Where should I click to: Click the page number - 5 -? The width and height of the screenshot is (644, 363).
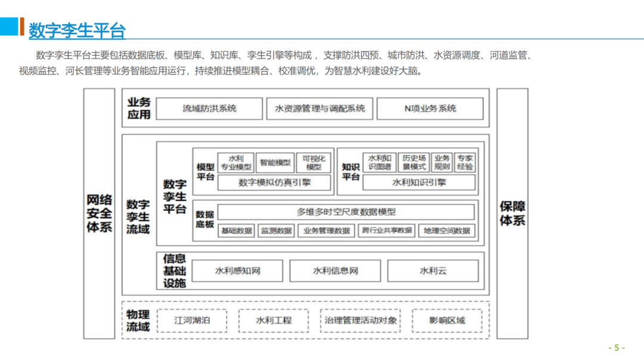[617, 348]
